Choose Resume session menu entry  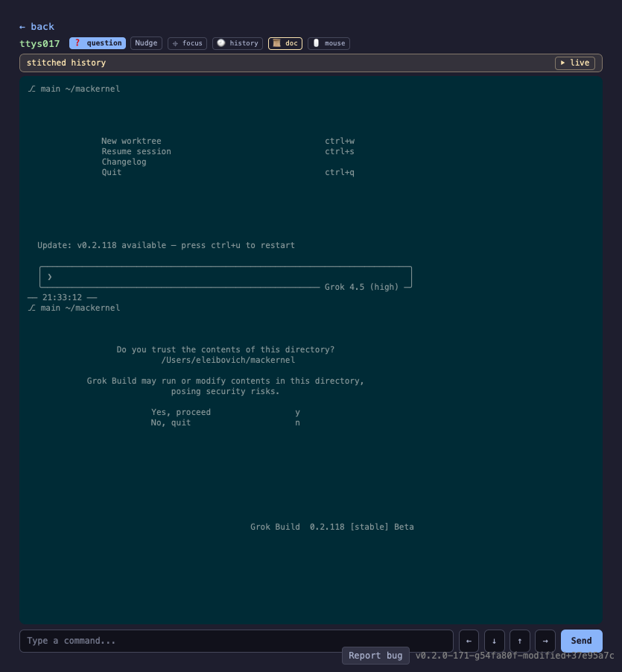(136, 151)
